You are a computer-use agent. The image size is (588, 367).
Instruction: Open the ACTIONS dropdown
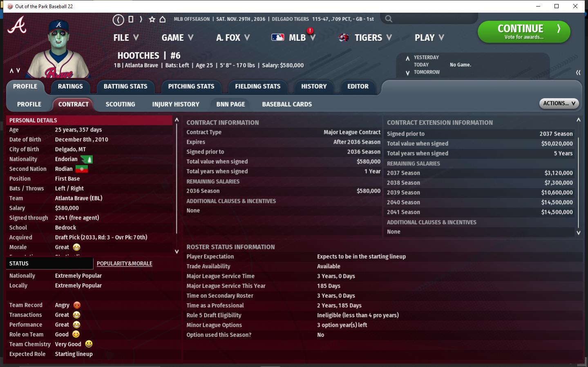click(x=559, y=104)
